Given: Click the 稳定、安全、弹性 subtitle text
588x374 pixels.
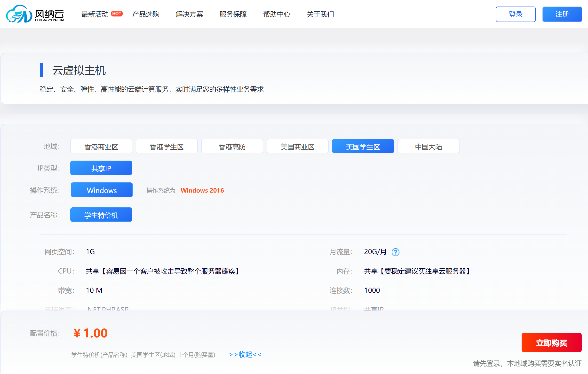Looking at the screenshot, I should tap(152, 89).
